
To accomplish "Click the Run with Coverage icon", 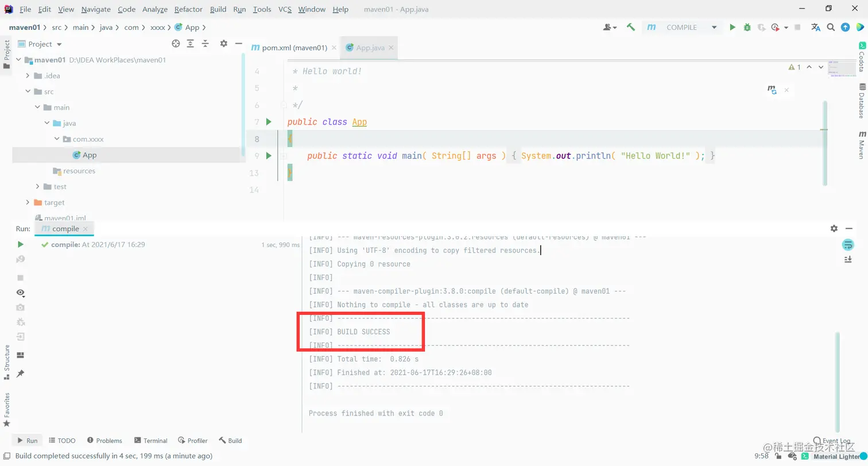I will click(762, 27).
